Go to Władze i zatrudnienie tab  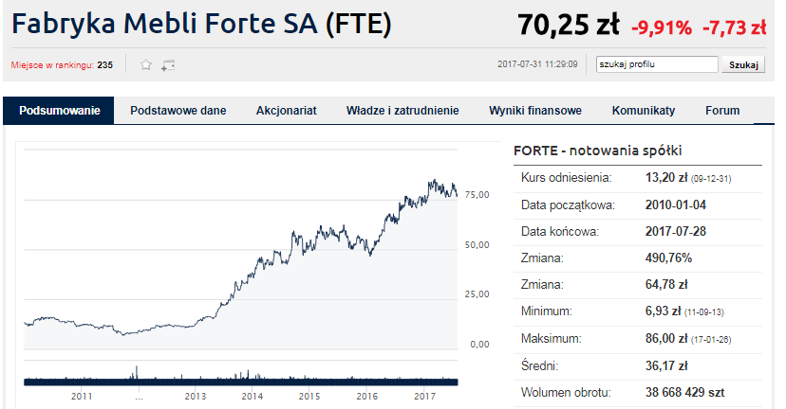tap(402, 110)
